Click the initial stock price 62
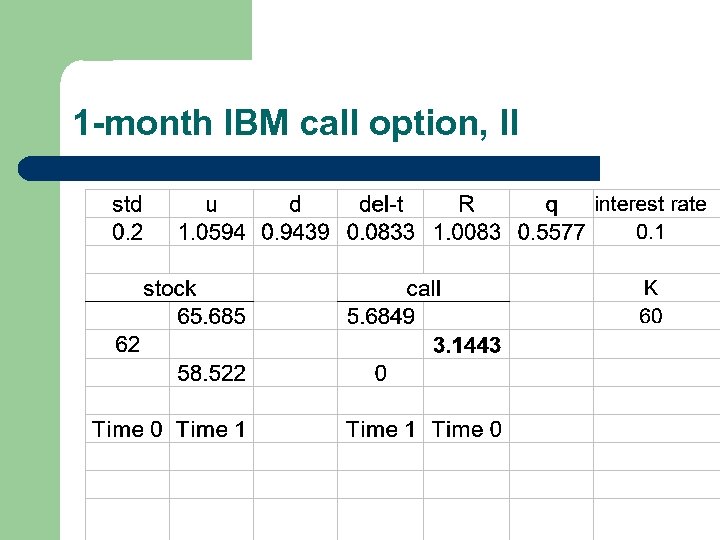720x540 pixels. [x=127, y=345]
